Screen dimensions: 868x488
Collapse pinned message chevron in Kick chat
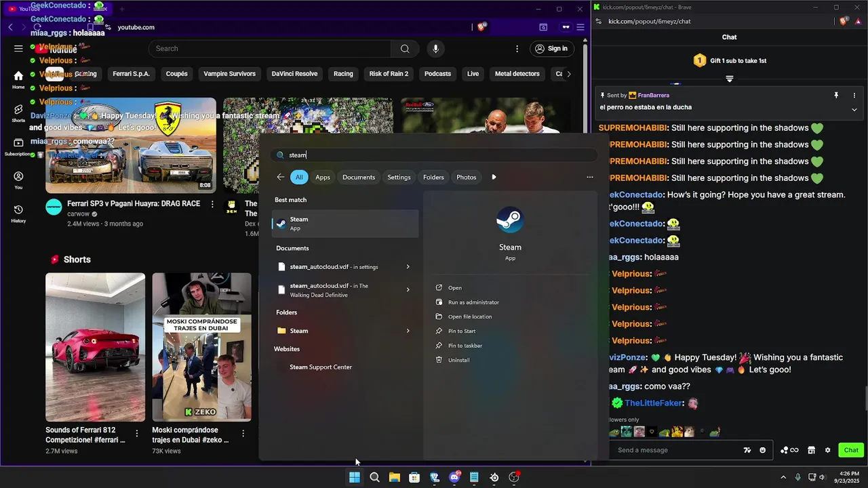click(854, 110)
